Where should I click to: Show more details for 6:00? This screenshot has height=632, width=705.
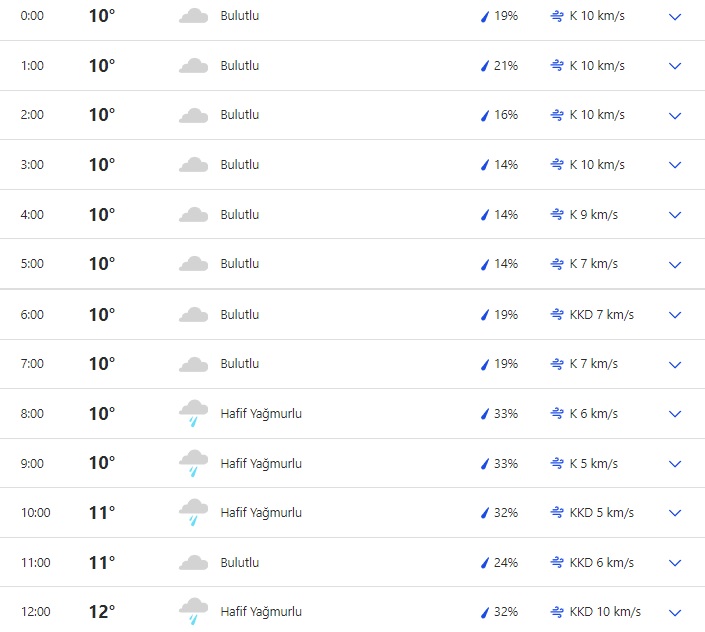pyautogui.click(x=675, y=314)
